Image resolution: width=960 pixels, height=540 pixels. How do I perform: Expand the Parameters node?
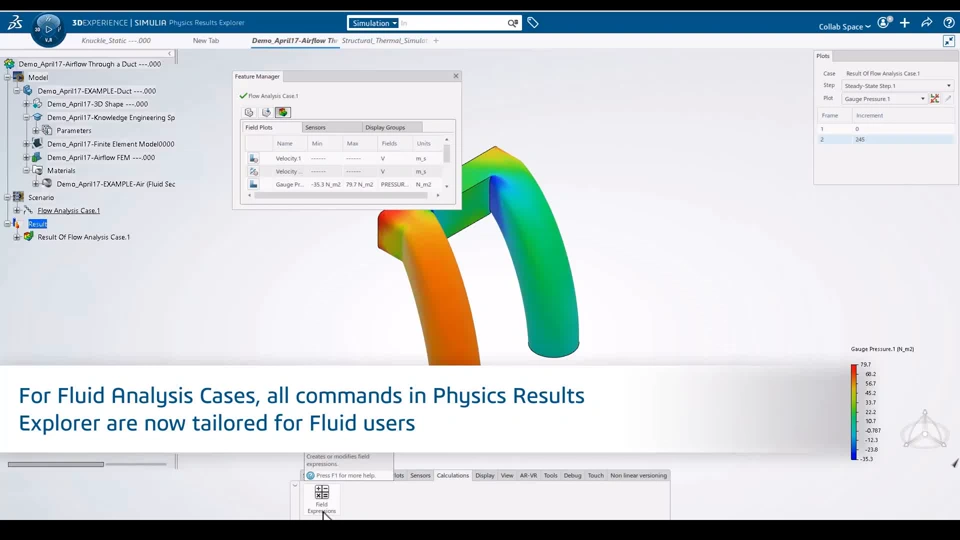tap(36, 130)
